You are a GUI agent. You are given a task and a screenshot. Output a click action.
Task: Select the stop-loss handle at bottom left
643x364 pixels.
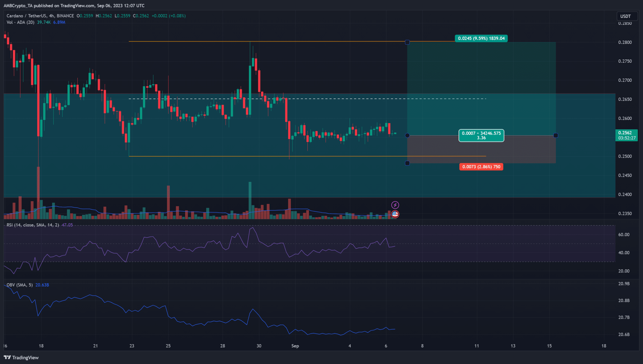tap(407, 163)
